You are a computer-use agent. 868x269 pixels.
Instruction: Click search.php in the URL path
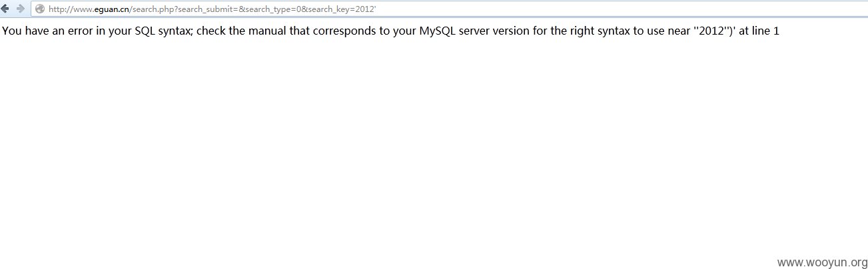[x=155, y=9]
